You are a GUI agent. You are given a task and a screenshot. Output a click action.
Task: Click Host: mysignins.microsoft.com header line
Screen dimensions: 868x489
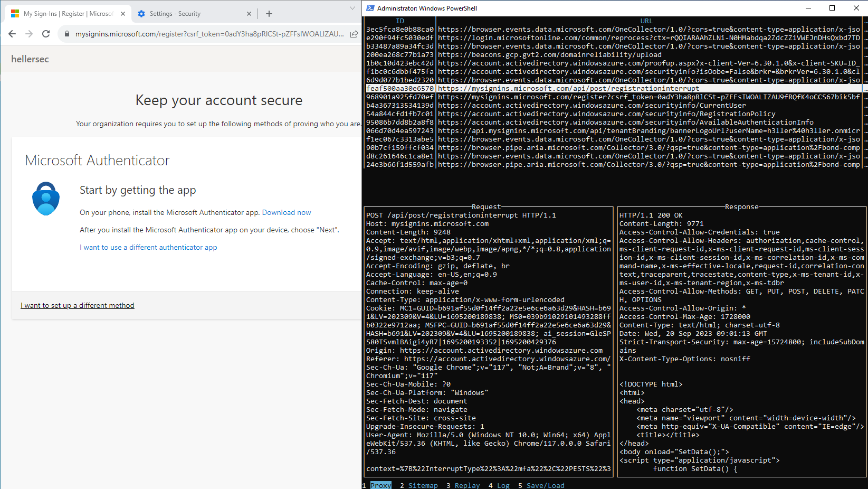427,224
